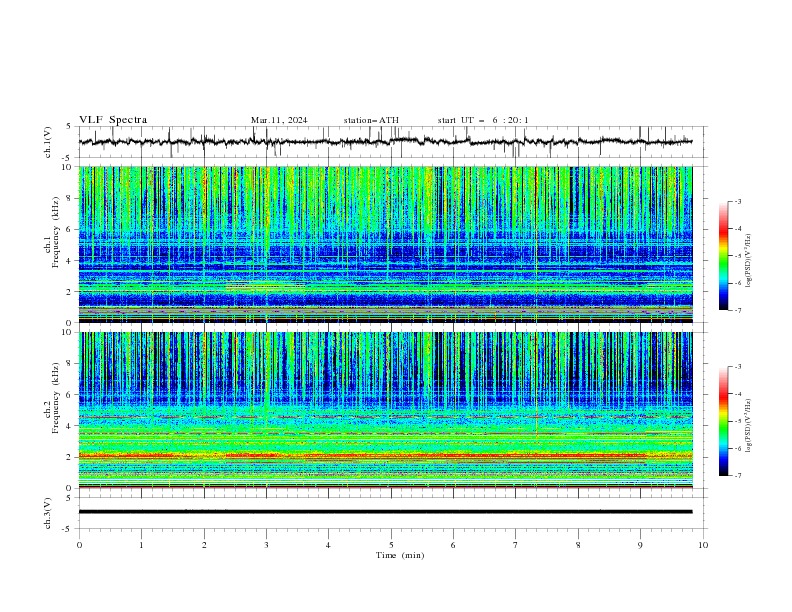Select the "start UT = 6 :20: 1" text
This screenshot has width=792, height=612.
click(483, 120)
